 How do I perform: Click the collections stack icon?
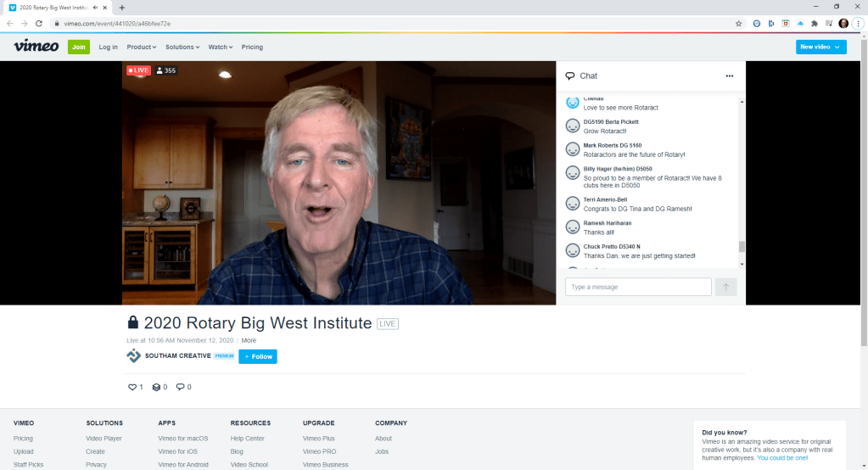156,387
